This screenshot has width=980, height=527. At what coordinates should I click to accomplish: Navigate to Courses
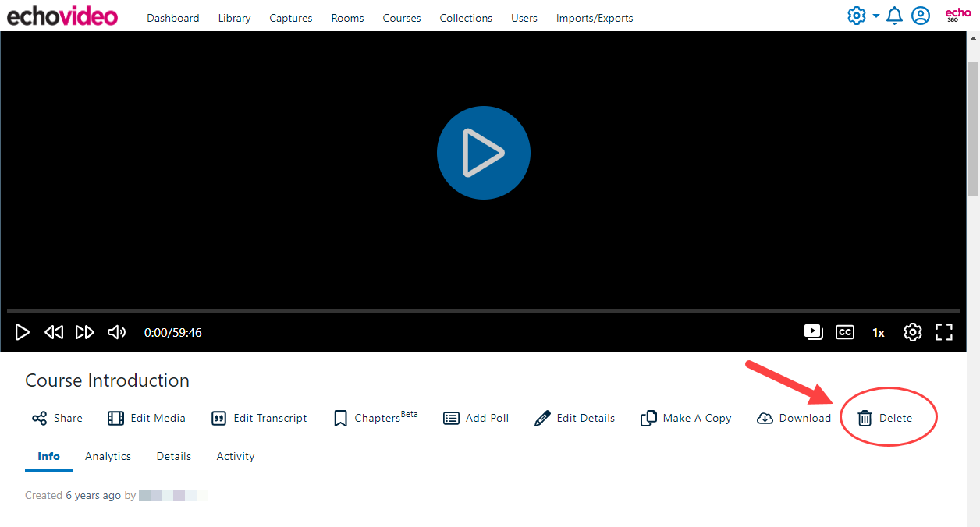point(402,18)
